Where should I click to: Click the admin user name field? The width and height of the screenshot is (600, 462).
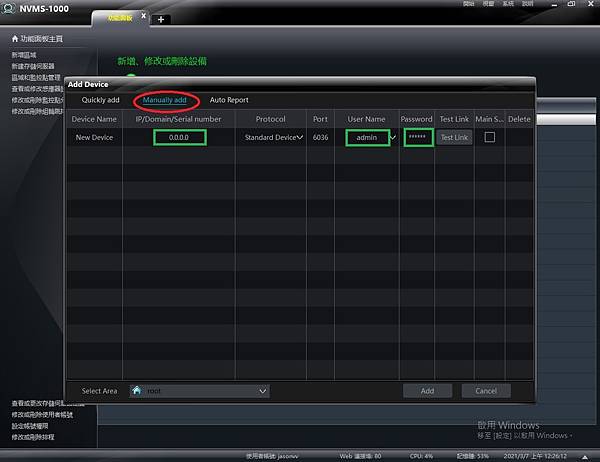click(367, 137)
